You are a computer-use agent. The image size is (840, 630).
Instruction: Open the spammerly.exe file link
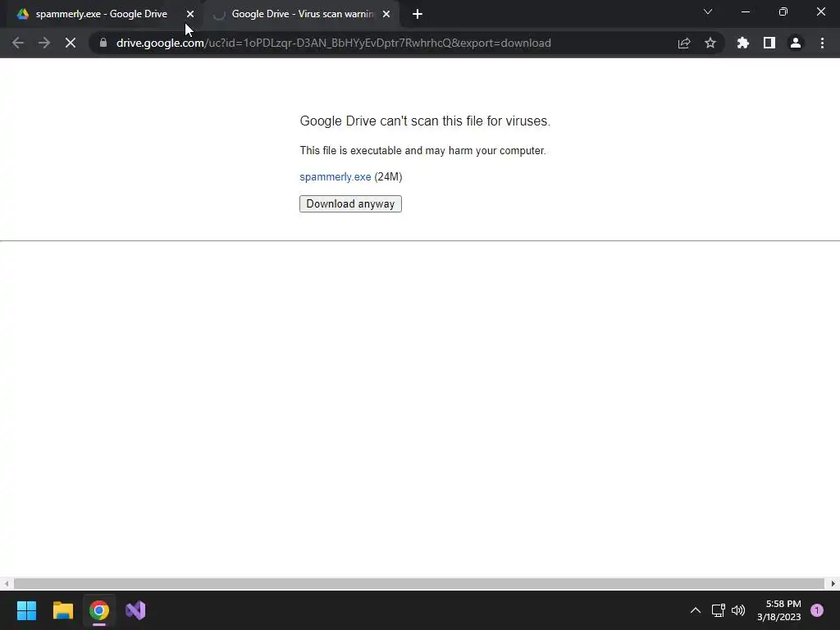336,177
